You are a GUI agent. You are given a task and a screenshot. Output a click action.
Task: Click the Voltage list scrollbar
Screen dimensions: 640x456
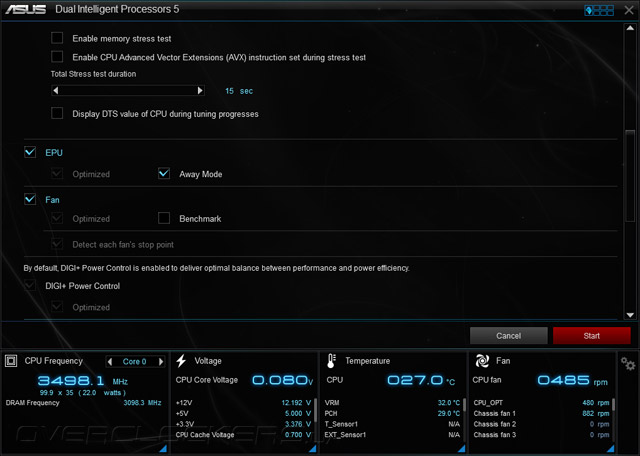[315, 412]
